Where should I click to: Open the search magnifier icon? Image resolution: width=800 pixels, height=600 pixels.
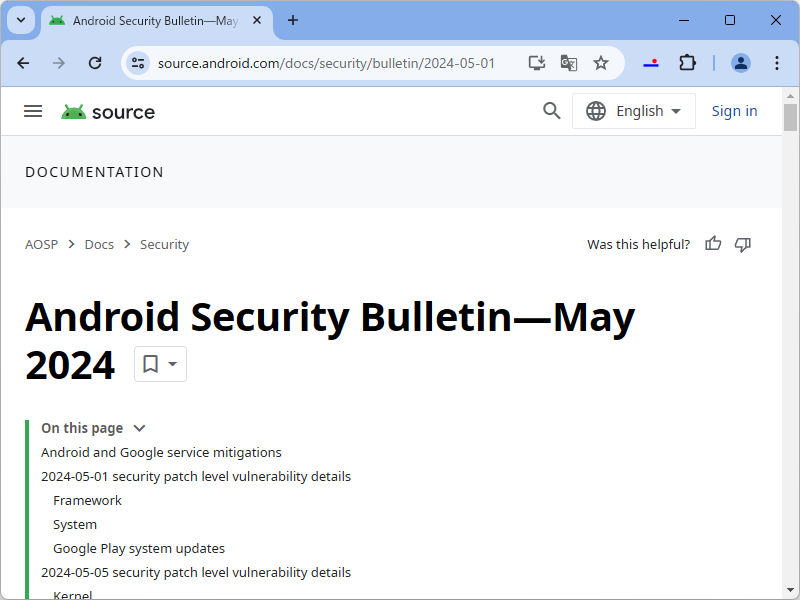(x=551, y=111)
